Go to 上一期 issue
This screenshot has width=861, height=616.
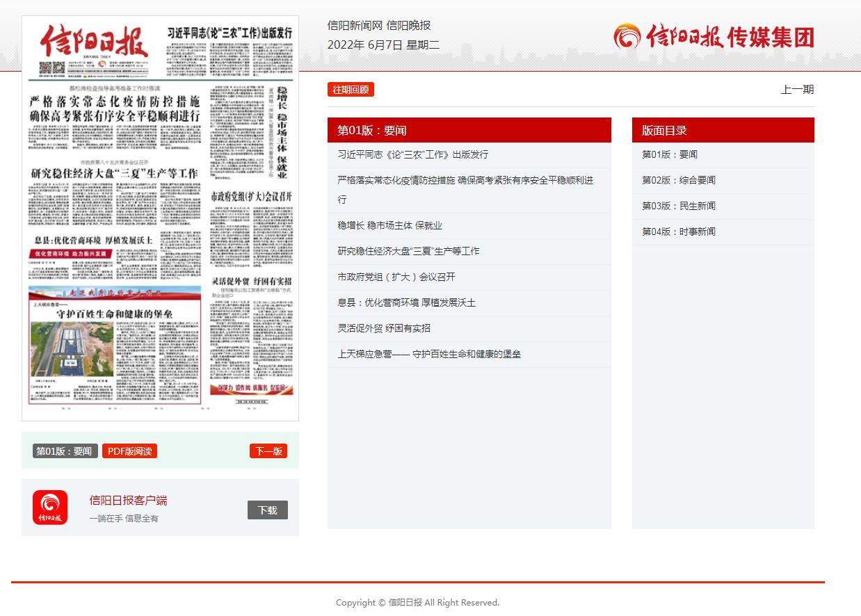pos(797,90)
